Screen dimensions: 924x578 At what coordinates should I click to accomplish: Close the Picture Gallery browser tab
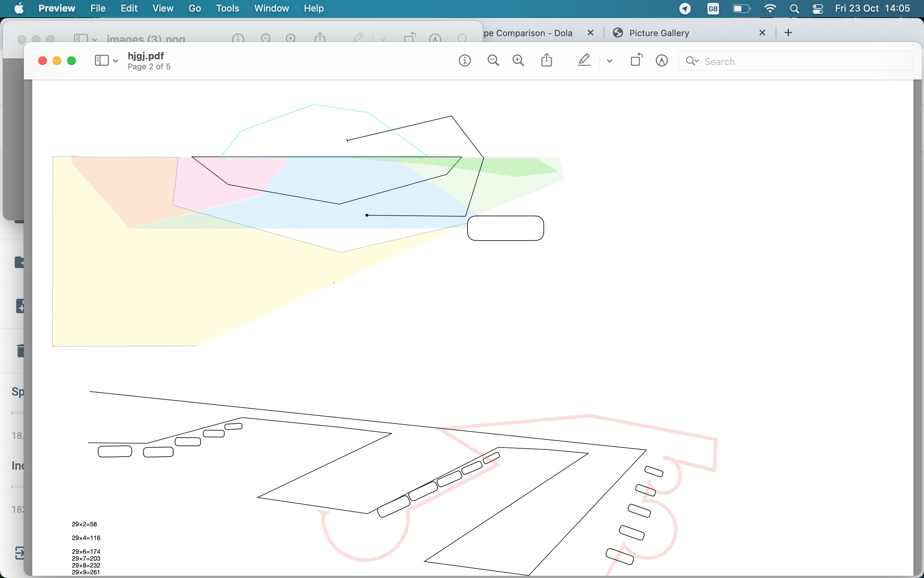pyautogui.click(x=762, y=33)
